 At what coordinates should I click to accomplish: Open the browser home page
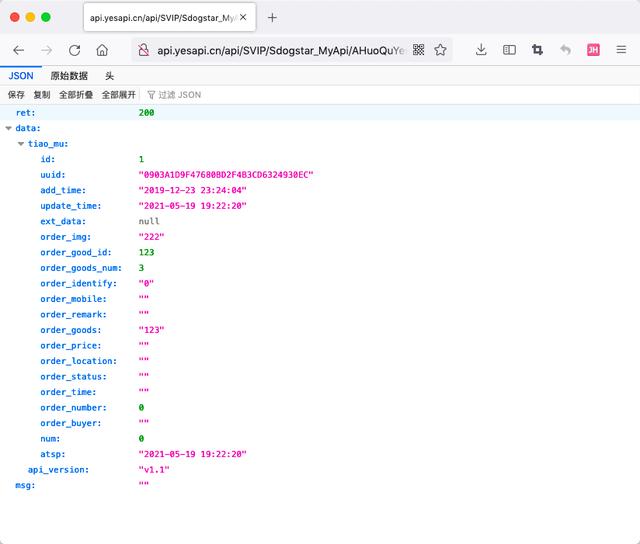click(x=102, y=50)
